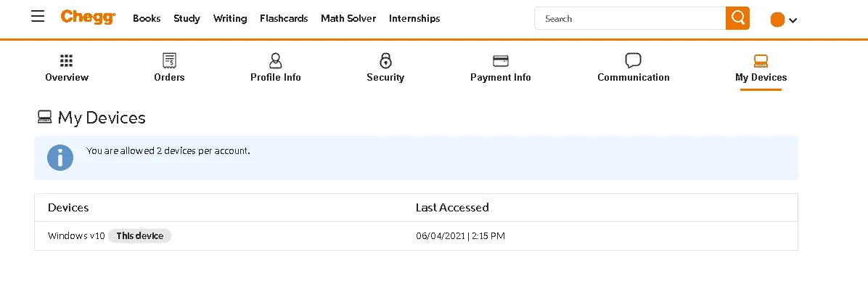Click the Profile Info person icon
Viewport: 868px width, 295px height.
click(275, 60)
